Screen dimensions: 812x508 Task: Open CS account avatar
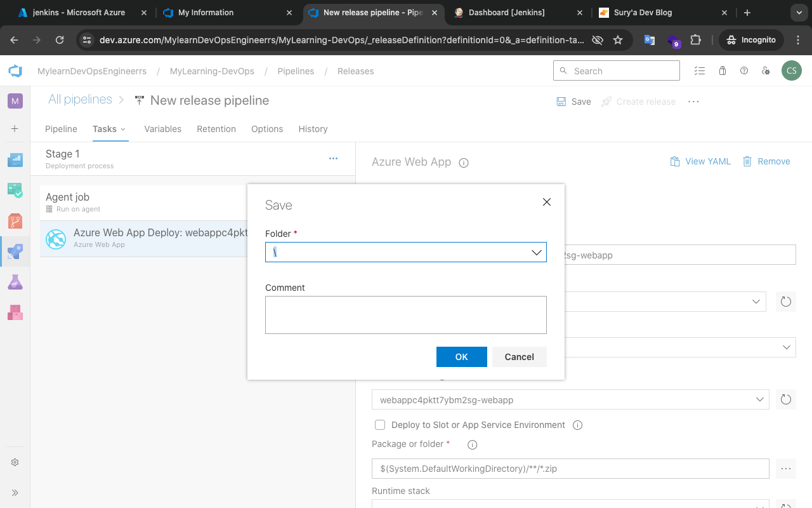[x=792, y=71]
